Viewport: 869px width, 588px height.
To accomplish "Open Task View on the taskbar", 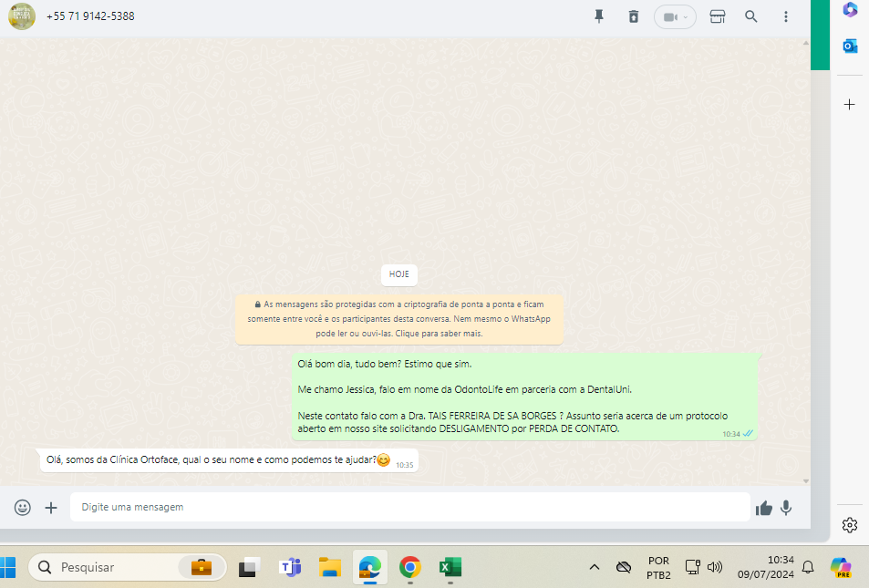I will coord(250,567).
